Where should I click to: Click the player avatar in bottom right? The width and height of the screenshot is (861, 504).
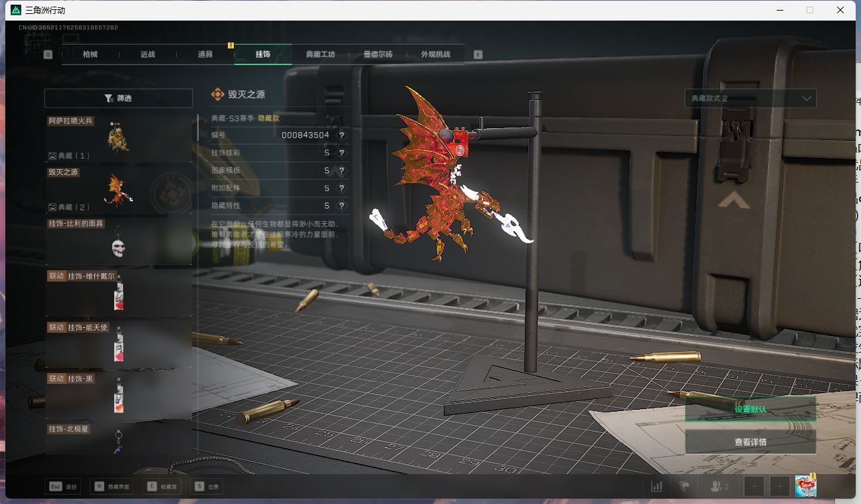tap(805, 486)
